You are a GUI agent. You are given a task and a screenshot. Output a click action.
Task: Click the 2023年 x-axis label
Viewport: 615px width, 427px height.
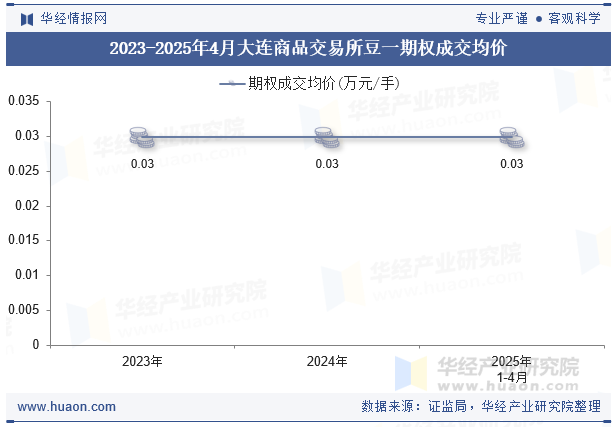point(142,361)
